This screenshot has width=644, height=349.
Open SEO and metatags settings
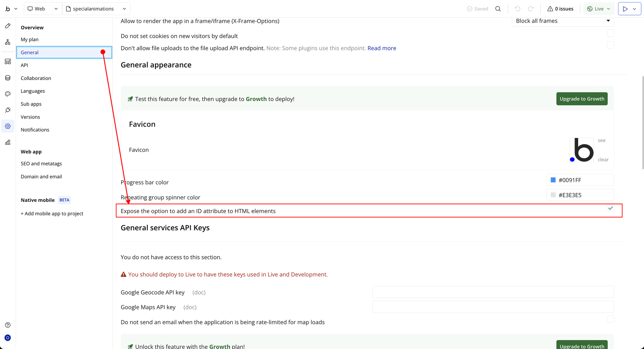click(41, 164)
